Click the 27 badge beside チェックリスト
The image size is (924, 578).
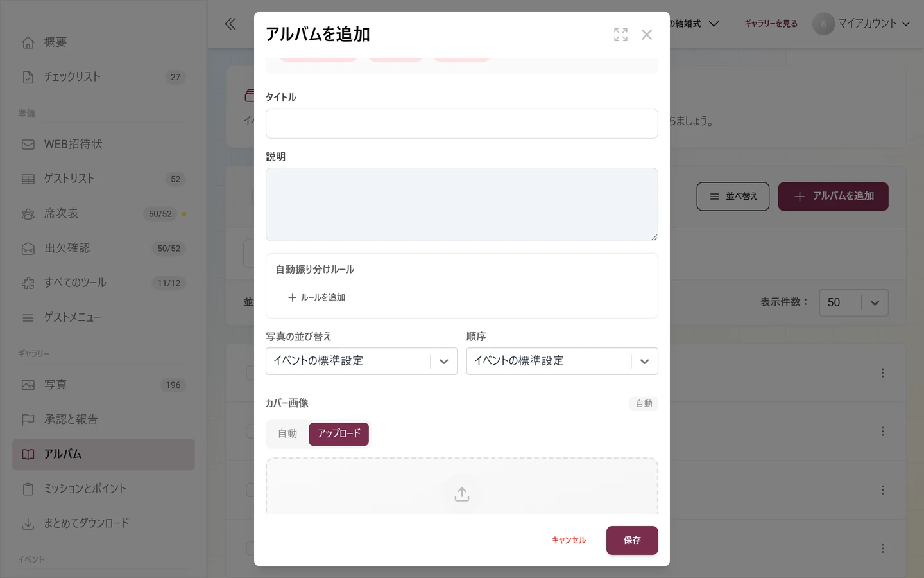(175, 77)
